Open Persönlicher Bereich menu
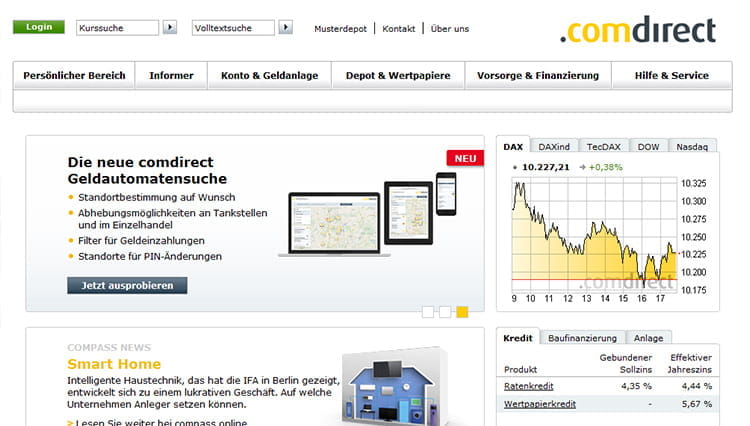The image size is (750, 426). point(74,76)
